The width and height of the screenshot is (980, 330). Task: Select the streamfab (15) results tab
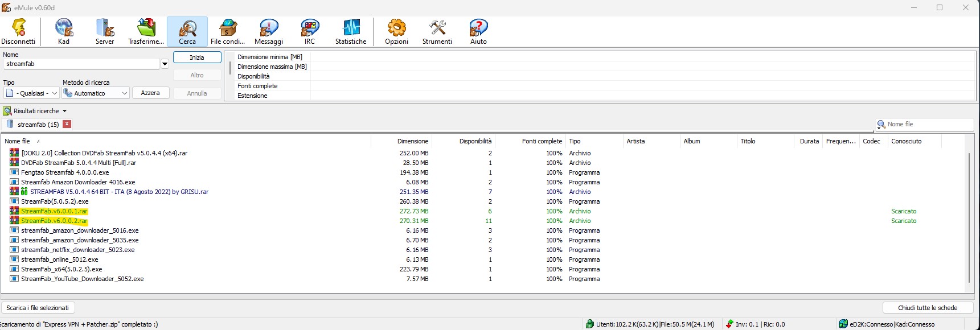(38, 124)
